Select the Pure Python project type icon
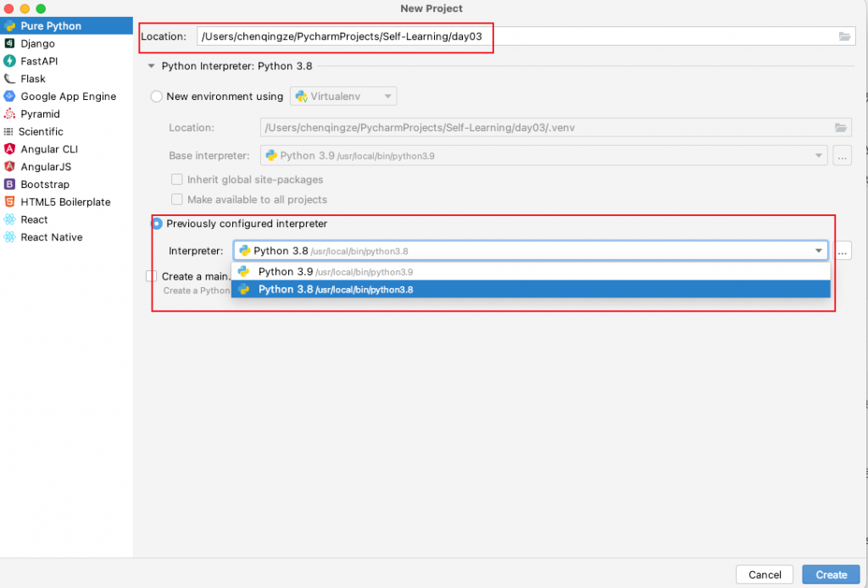Screen dimensions: 868x588 [x=9, y=26]
